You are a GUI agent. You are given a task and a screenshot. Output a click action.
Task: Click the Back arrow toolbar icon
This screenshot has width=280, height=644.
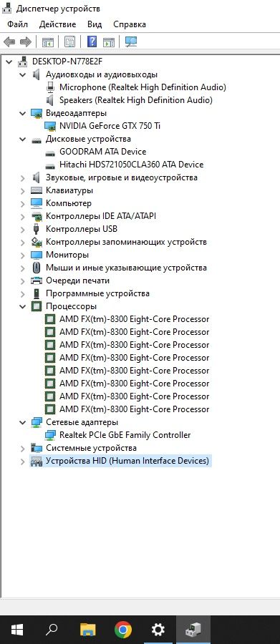click(9, 42)
